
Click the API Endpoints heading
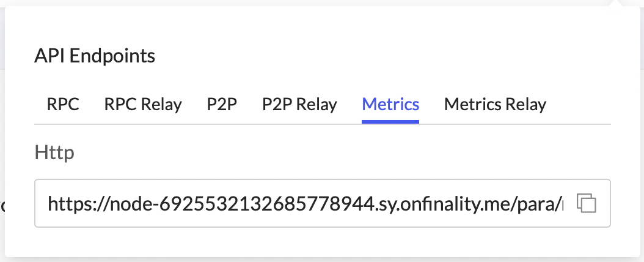point(95,56)
